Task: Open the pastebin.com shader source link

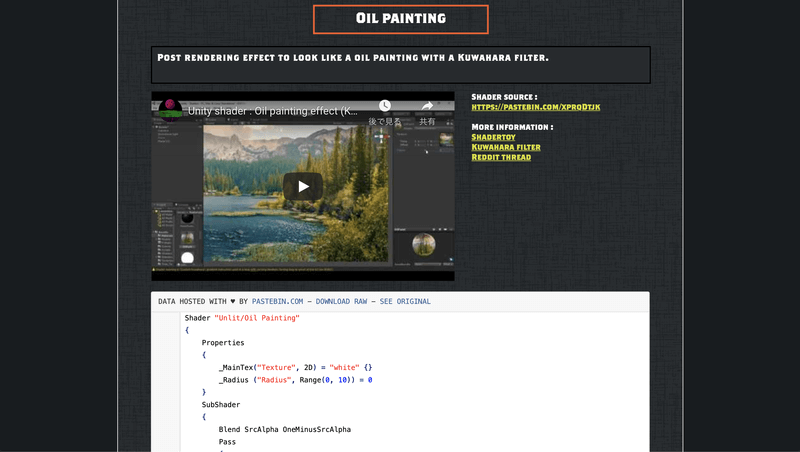Action: [x=536, y=107]
